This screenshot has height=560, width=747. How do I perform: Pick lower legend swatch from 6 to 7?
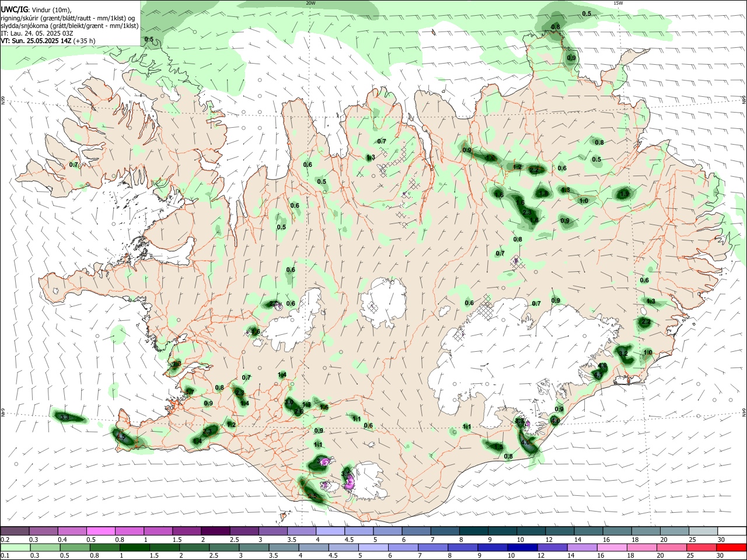tap(403, 547)
